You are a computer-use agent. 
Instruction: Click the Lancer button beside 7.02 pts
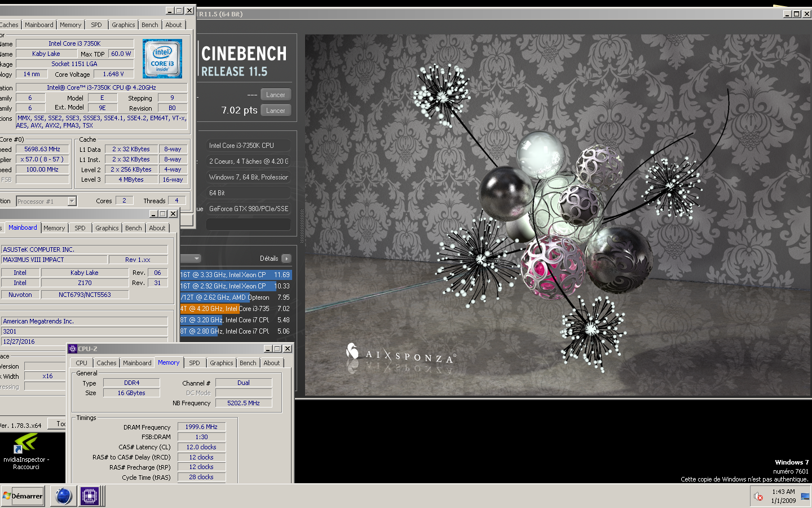[x=276, y=111]
